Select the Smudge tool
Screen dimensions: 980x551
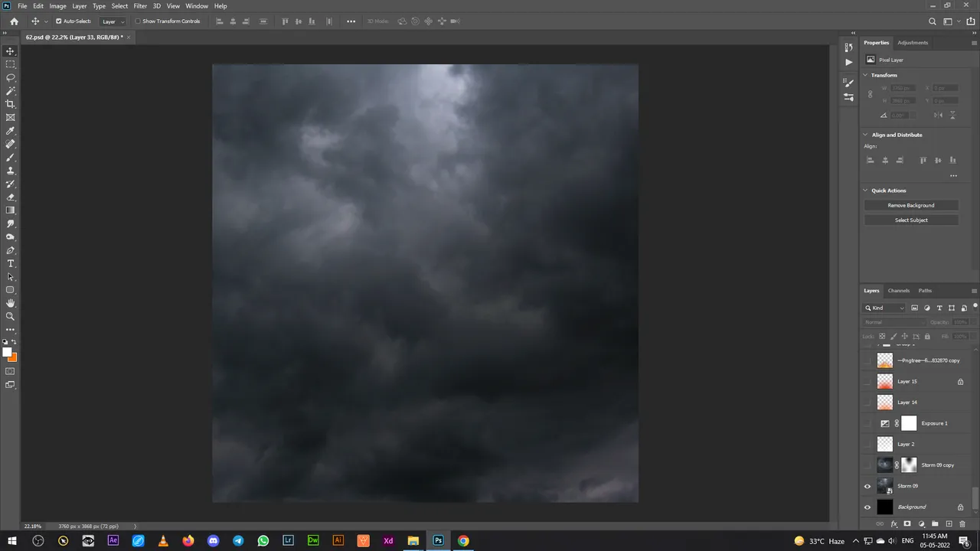click(x=10, y=223)
